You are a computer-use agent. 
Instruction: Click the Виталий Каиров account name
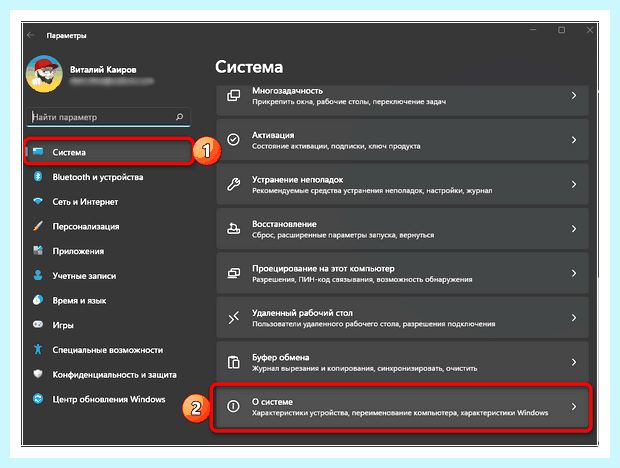[x=103, y=70]
